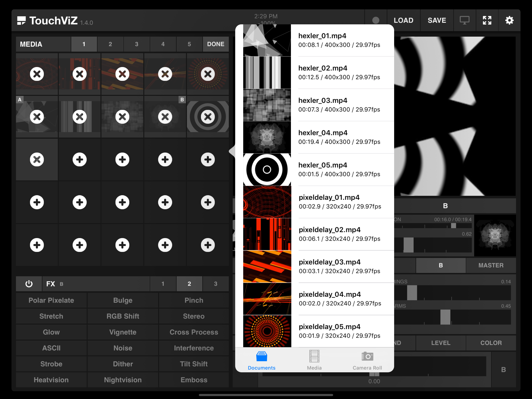Add media to last bottom-row slot
Viewport: 532px width, 399px height.
click(208, 245)
